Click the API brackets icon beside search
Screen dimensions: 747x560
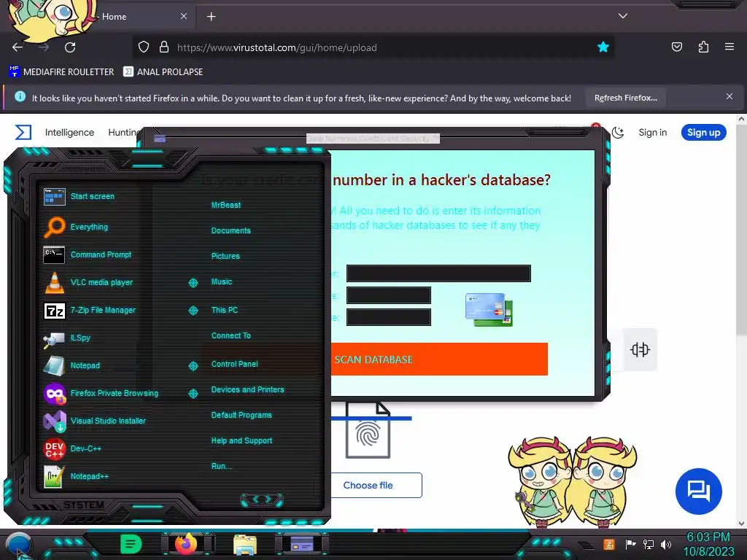(x=640, y=349)
